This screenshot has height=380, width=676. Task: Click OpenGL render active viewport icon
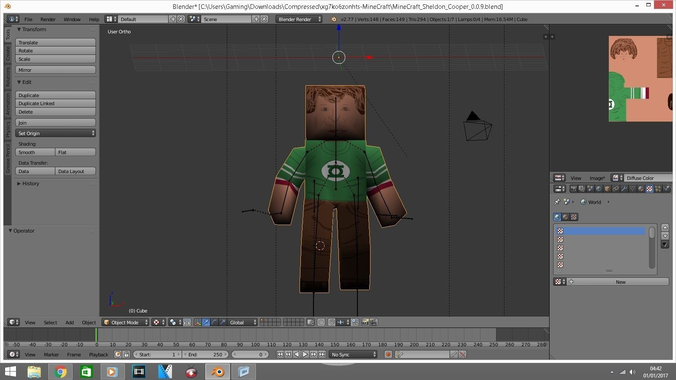click(365, 322)
